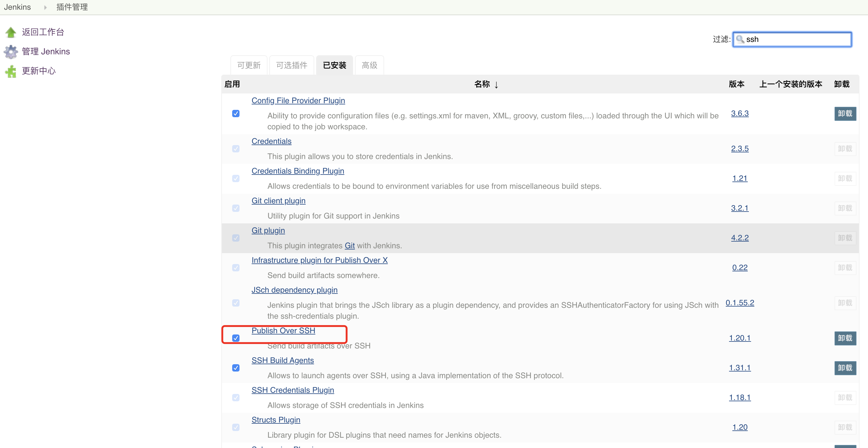Open version 4.2.2 link of Git plugin

740,238
